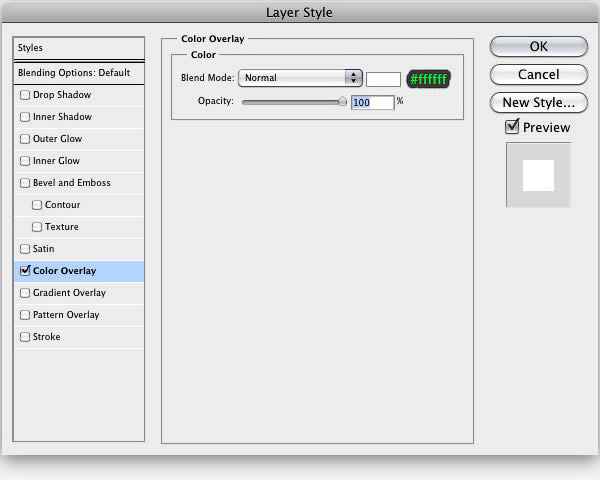The width and height of the screenshot is (600, 480).
Task: Click the OK button
Action: [x=538, y=46]
